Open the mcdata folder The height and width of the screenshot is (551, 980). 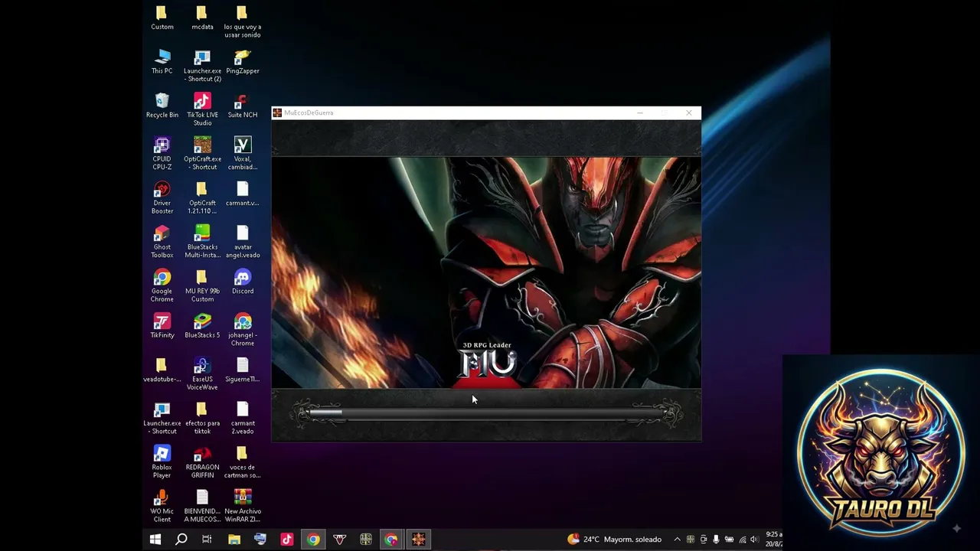202,18
